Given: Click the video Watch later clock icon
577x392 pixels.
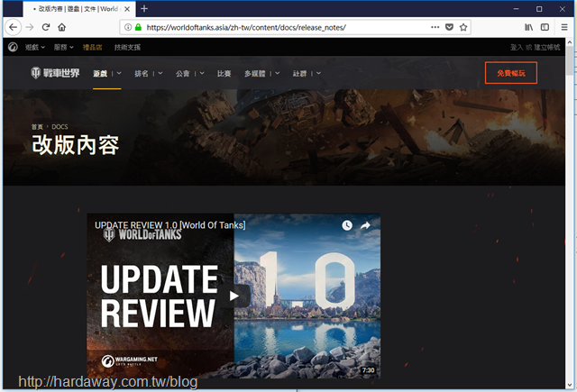Looking at the screenshot, I should (347, 225).
